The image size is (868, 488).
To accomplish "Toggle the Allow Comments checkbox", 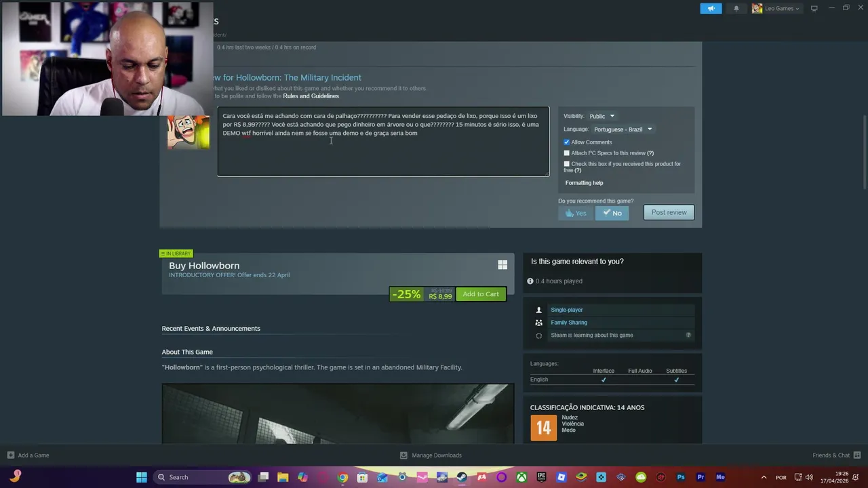I will point(567,142).
